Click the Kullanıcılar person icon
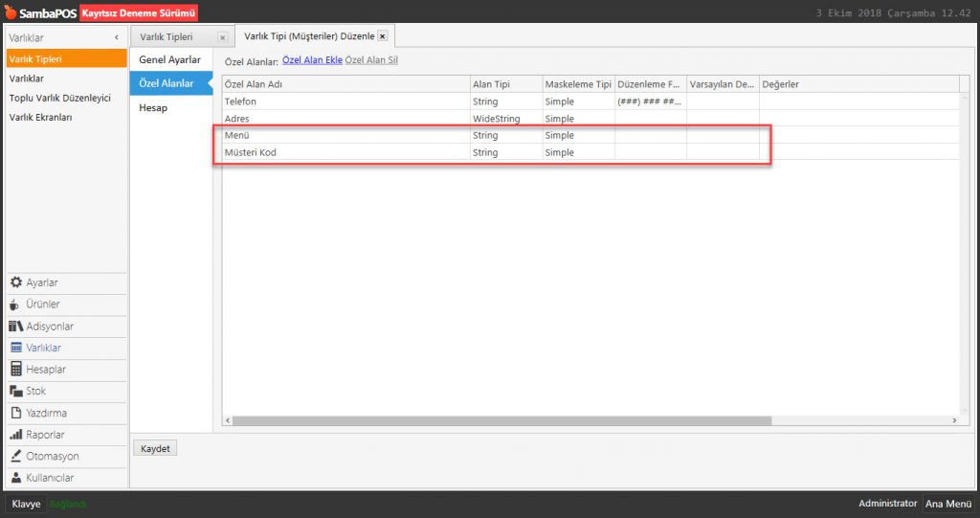Viewport: 980px width, 518px height. click(16, 478)
